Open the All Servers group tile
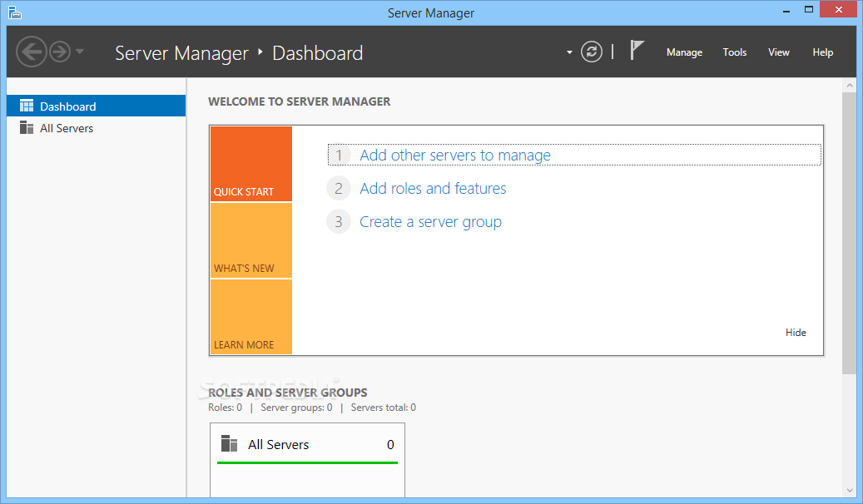 308,461
